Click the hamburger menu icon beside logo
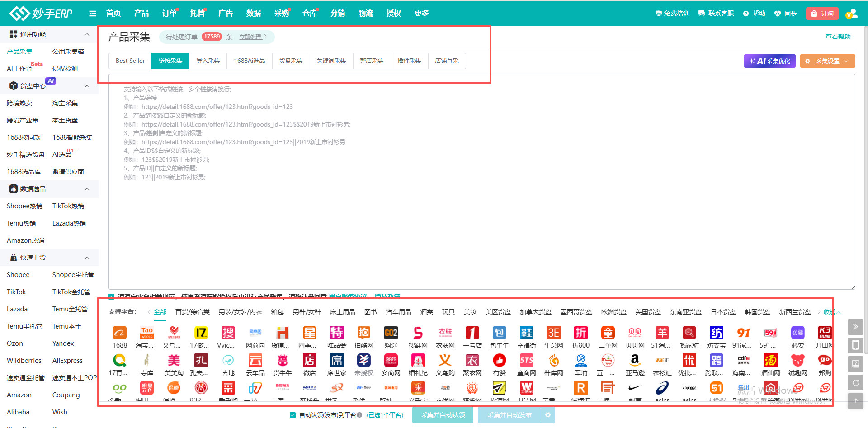The image size is (868, 428). (x=93, y=14)
